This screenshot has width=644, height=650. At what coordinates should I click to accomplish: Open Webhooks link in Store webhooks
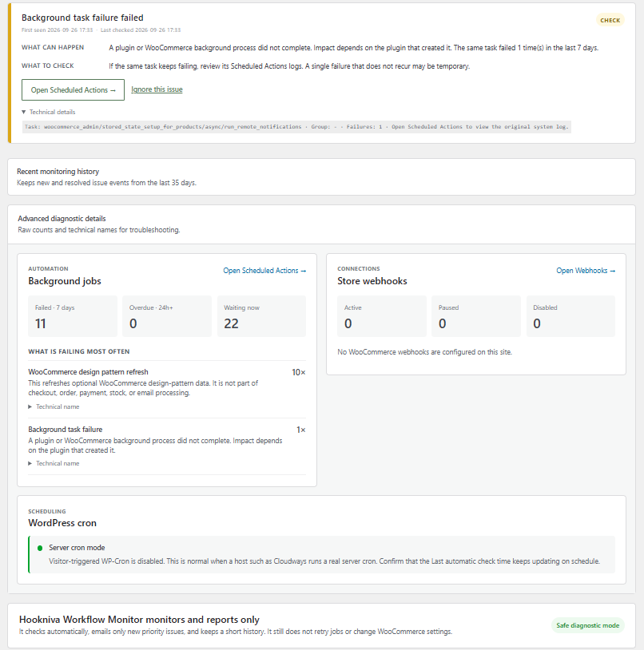pyautogui.click(x=586, y=271)
